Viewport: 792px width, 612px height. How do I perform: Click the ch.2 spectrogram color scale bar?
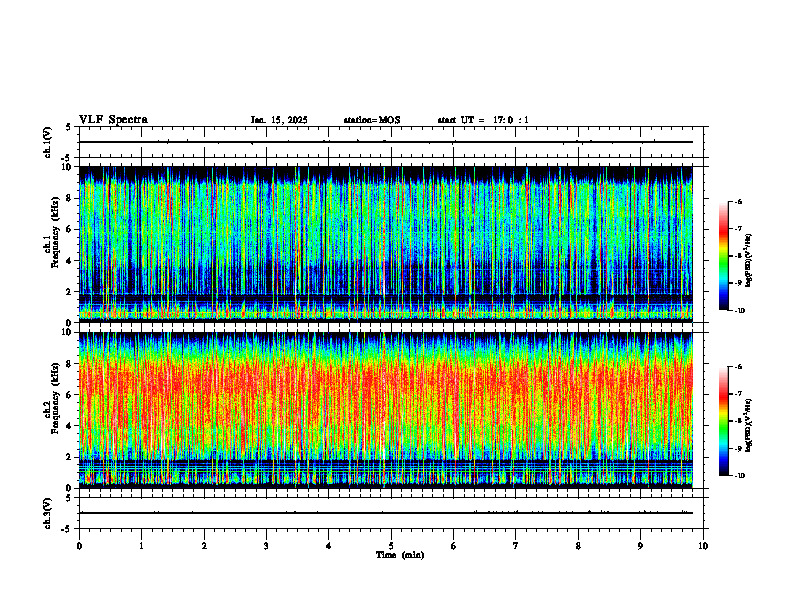[723, 421]
